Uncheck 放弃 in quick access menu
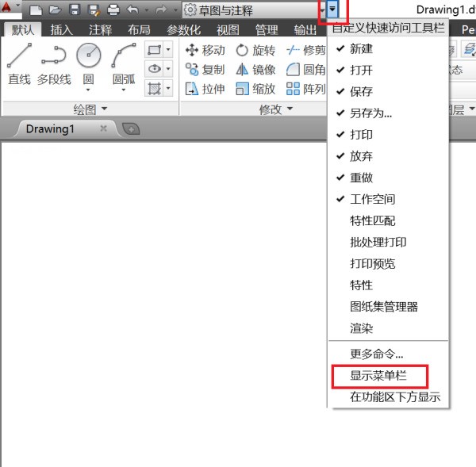Image resolution: width=476 pixels, height=467 pixels. click(388, 156)
